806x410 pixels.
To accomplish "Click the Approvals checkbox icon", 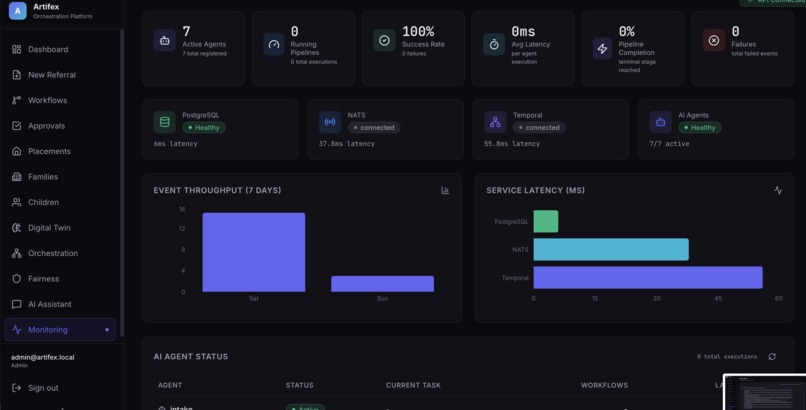I will pyautogui.click(x=16, y=126).
